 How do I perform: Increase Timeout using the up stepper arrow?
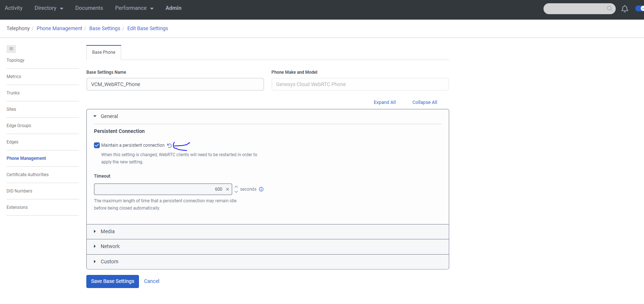(x=236, y=187)
